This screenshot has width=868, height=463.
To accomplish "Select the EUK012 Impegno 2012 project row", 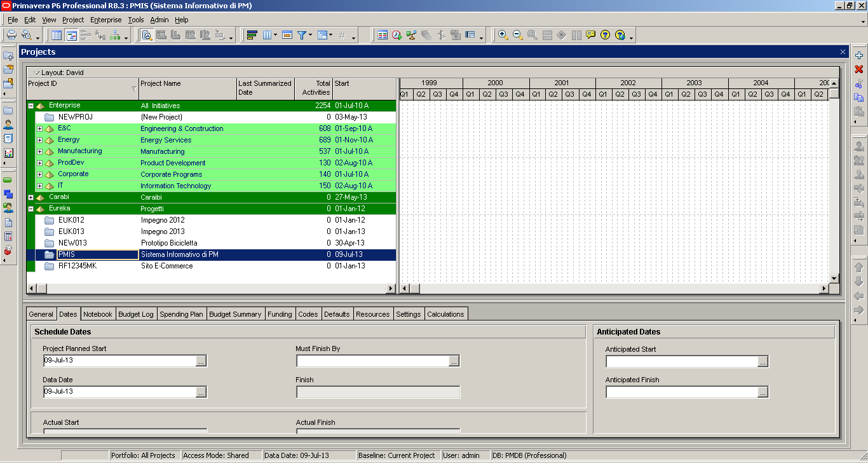I will click(211, 220).
